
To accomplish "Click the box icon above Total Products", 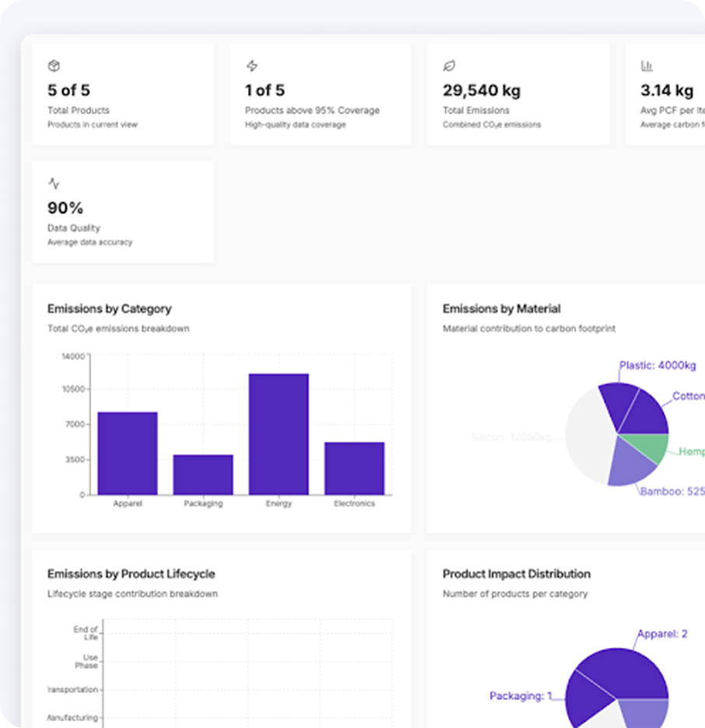I will (54, 66).
